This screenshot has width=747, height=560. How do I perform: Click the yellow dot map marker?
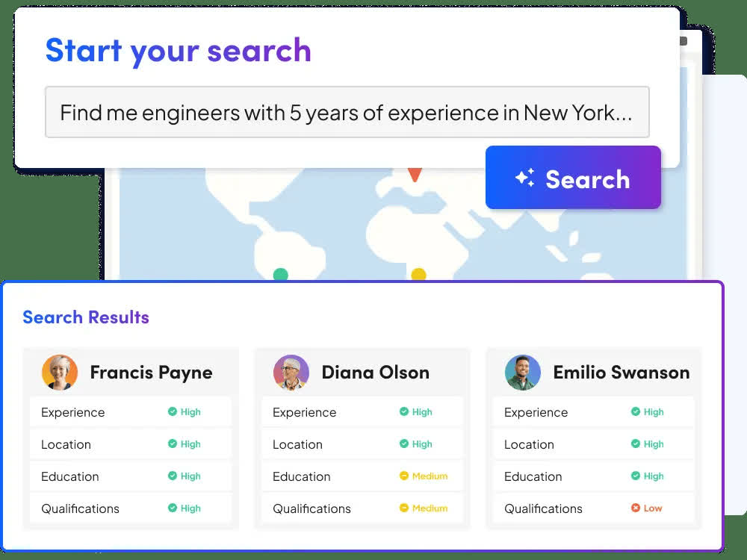tap(418, 274)
